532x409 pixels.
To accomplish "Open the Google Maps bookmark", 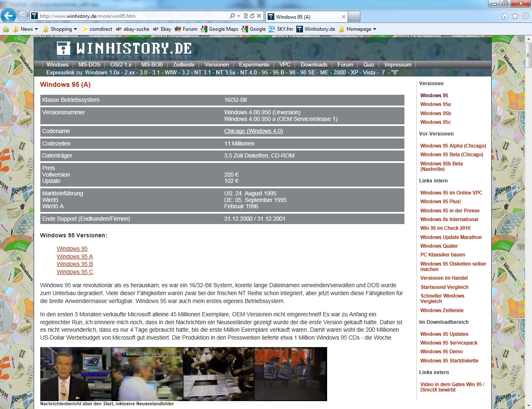I will click(x=219, y=29).
